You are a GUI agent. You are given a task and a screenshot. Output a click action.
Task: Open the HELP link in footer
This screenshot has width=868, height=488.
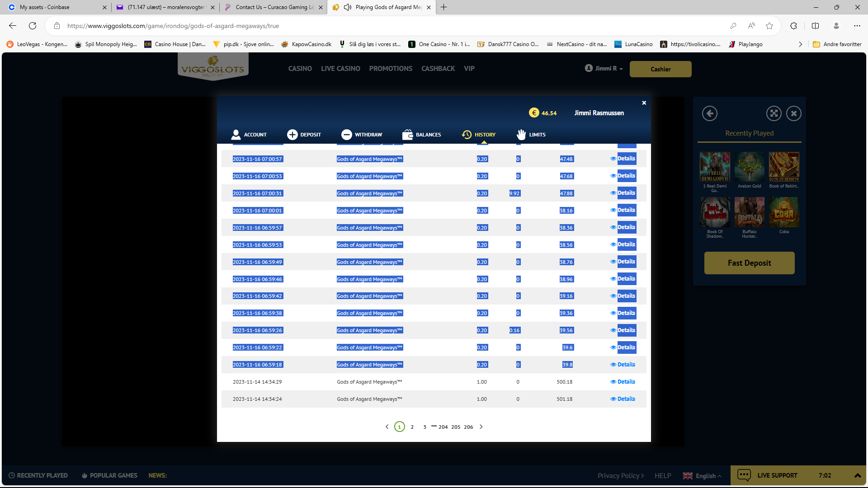coord(663,475)
